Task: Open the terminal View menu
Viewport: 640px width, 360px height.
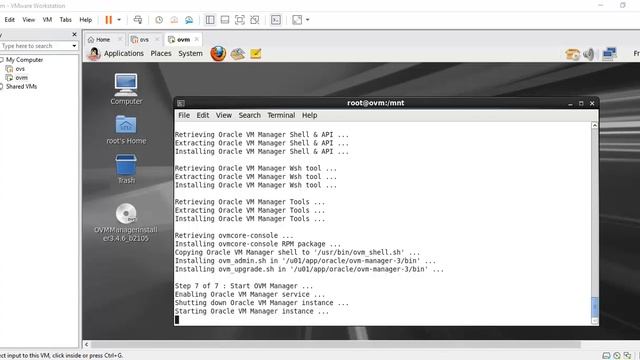Action: click(x=224, y=115)
